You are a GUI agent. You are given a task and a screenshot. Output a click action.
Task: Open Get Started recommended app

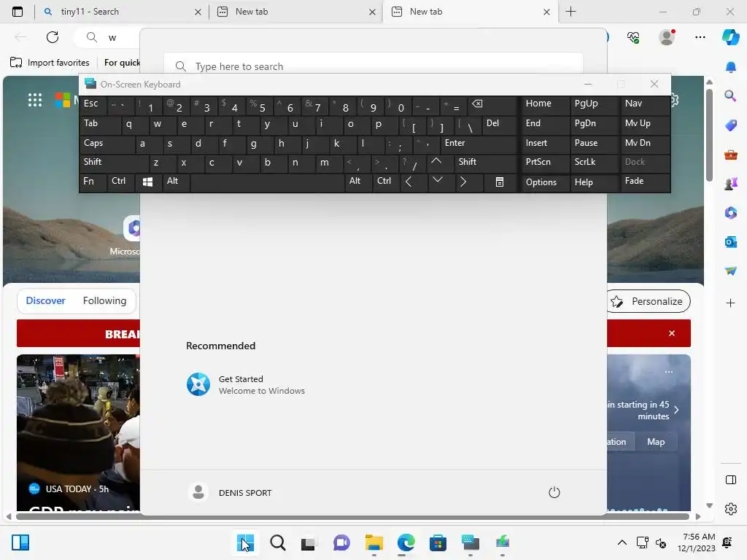tap(245, 385)
